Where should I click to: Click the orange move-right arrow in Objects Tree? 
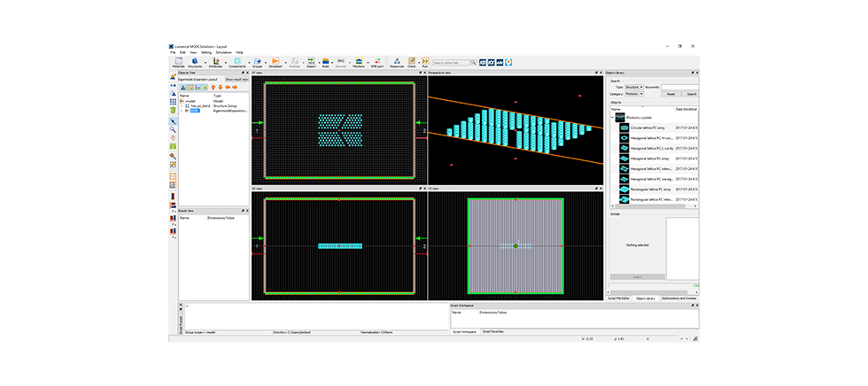[235, 88]
